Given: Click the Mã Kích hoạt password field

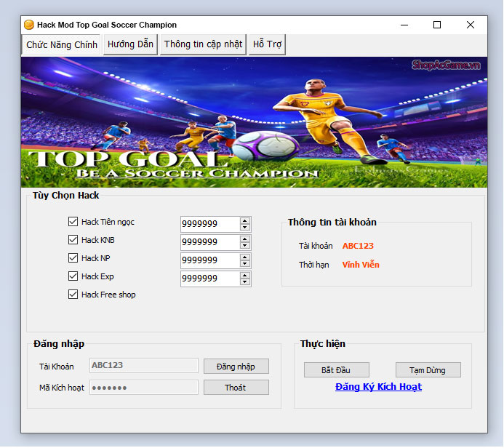Looking at the screenshot, I should click(x=144, y=387).
